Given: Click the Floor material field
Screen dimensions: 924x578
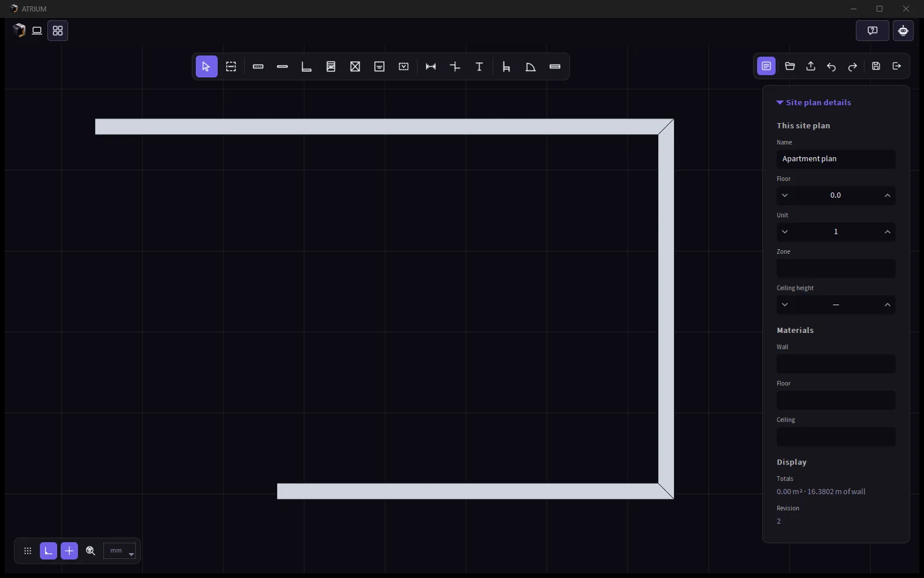Looking at the screenshot, I should pos(836,400).
